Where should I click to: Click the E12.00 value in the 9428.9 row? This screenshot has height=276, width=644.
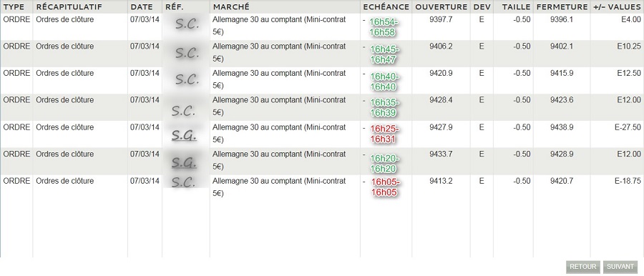pos(629,154)
